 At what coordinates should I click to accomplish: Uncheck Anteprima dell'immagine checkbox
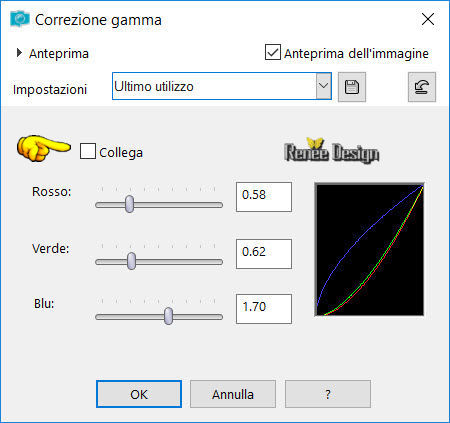(x=273, y=52)
